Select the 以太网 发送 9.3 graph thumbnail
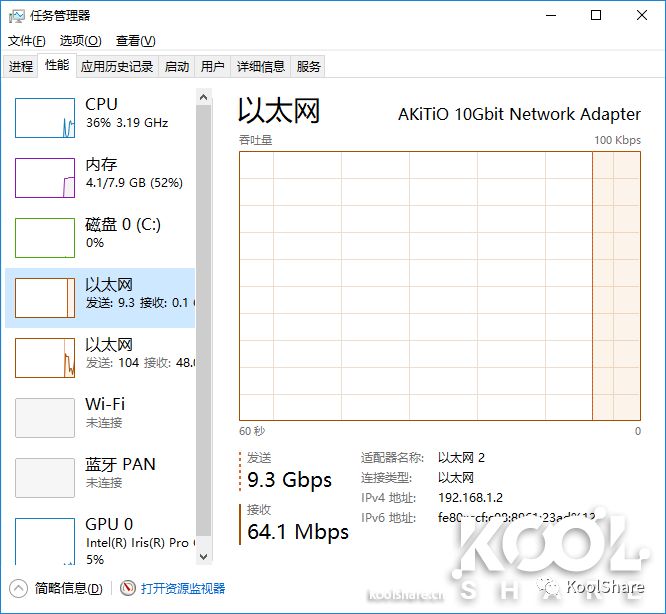666x614 pixels. coord(45,298)
